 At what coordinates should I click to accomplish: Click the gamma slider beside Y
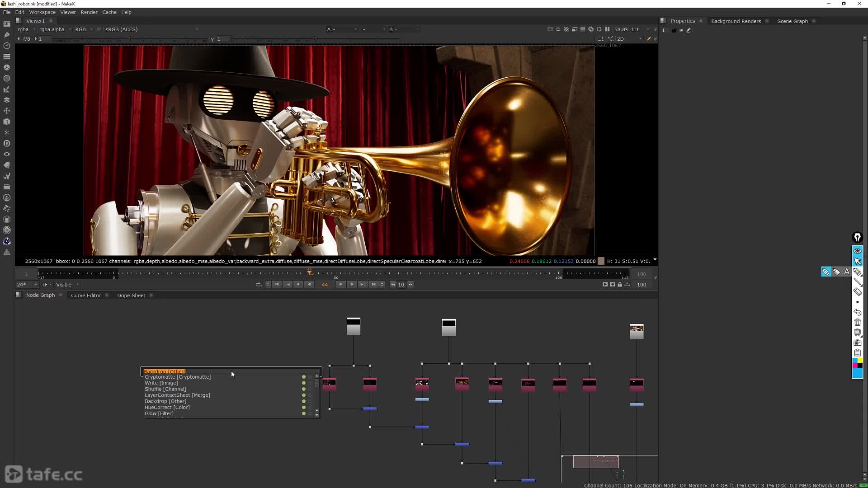[x=315, y=39]
